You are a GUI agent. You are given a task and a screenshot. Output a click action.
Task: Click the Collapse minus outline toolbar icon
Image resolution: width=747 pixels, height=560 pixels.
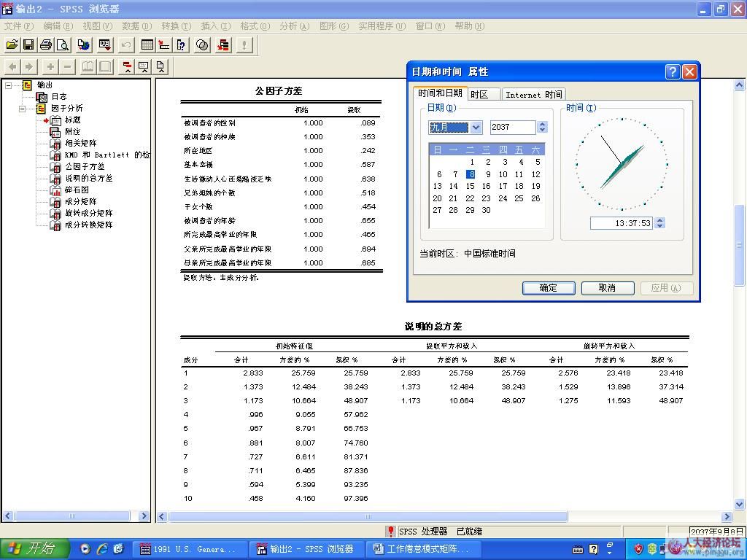pos(68,66)
